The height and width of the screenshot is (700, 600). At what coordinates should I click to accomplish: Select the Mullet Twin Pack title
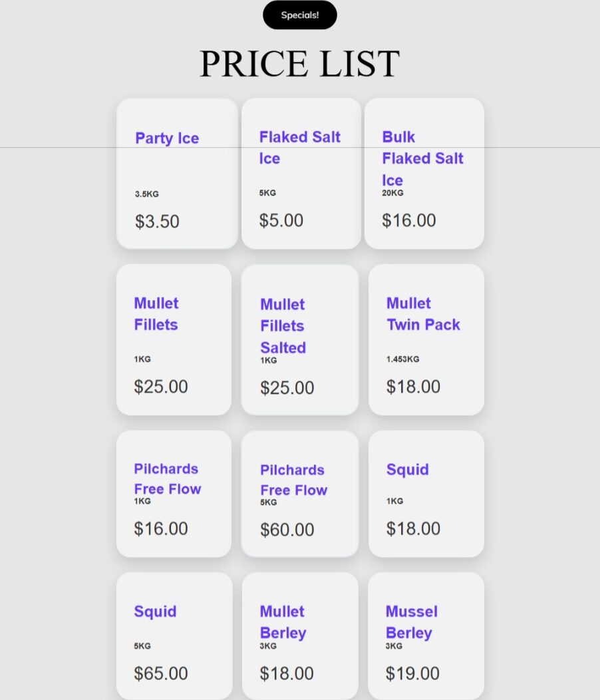[423, 314]
